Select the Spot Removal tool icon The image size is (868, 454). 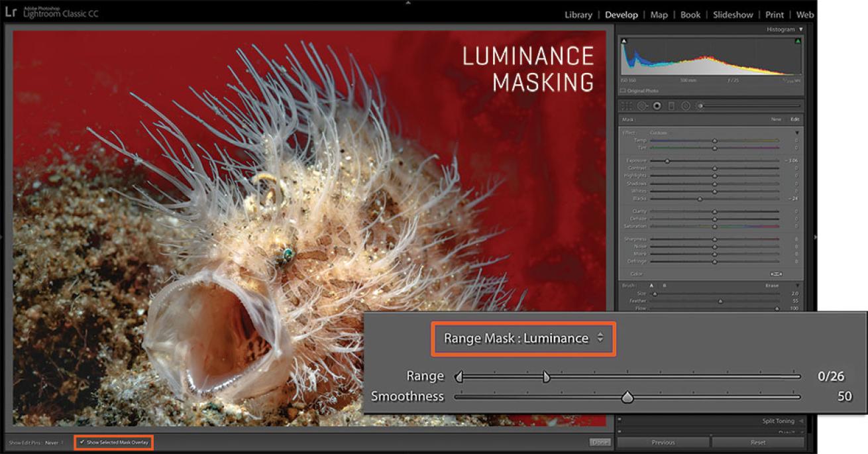(642, 105)
